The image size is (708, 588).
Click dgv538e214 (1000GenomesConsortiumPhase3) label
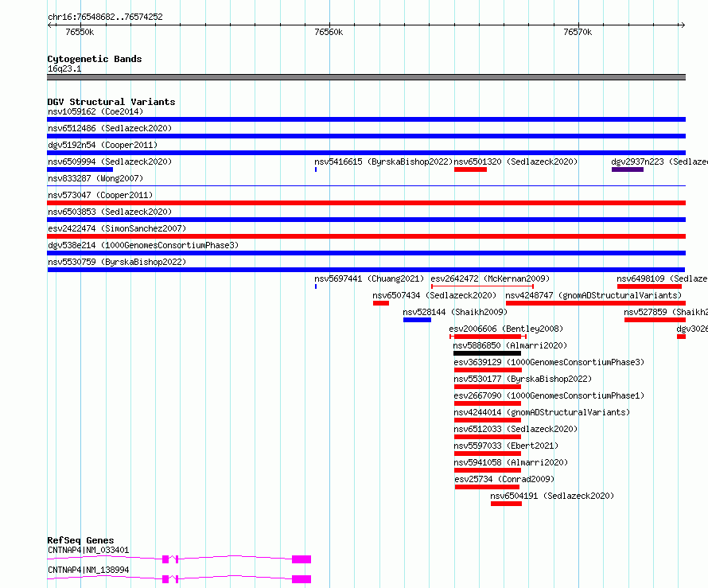(143, 245)
